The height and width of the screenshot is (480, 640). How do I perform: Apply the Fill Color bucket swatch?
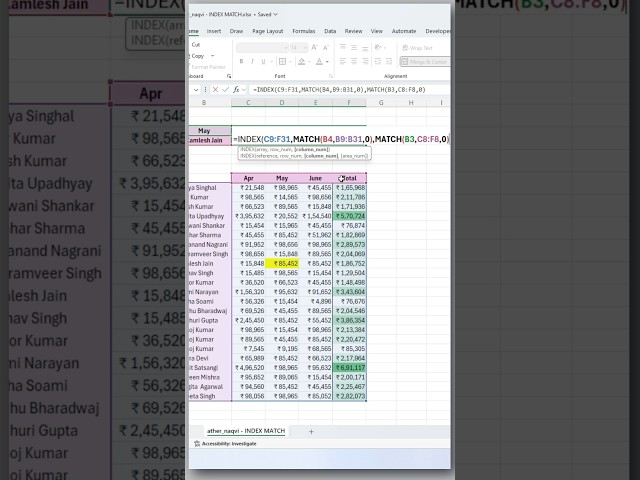tap(302, 62)
